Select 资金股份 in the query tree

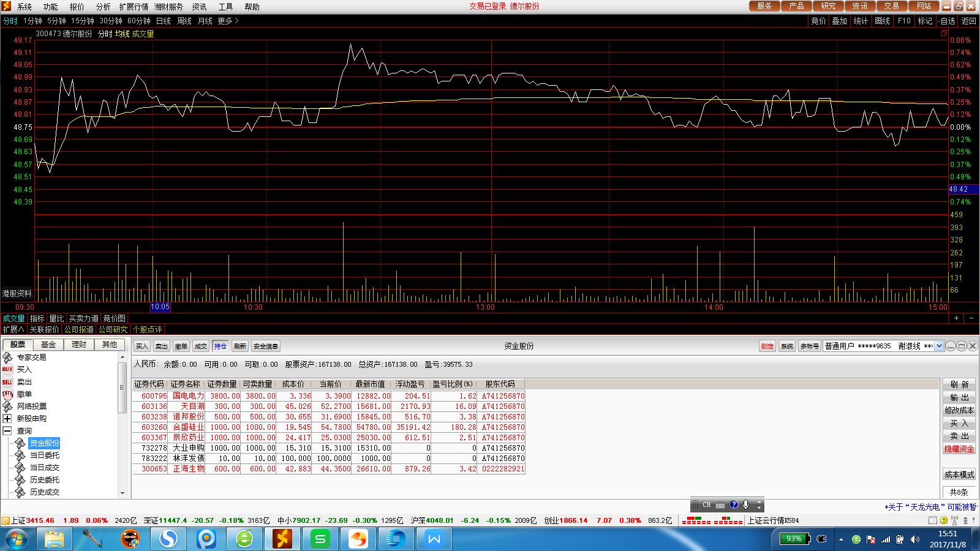pyautogui.click(x=45, y=443)
